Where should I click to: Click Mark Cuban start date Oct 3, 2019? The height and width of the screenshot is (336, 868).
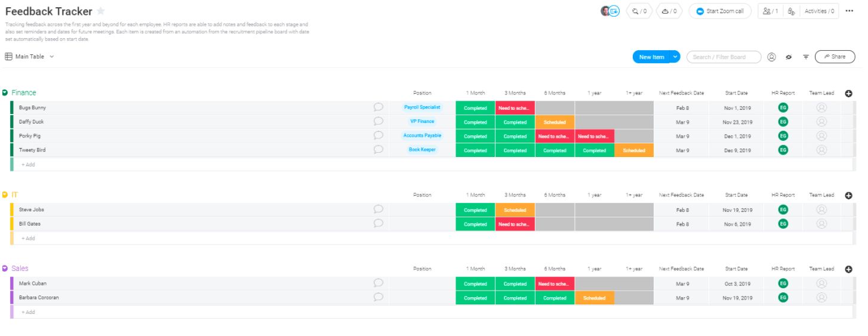[x=737, y=284]
